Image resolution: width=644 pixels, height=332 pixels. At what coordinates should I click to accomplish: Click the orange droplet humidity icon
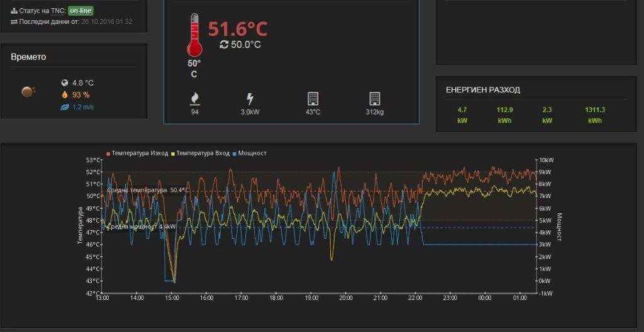[x=64, y=95]
